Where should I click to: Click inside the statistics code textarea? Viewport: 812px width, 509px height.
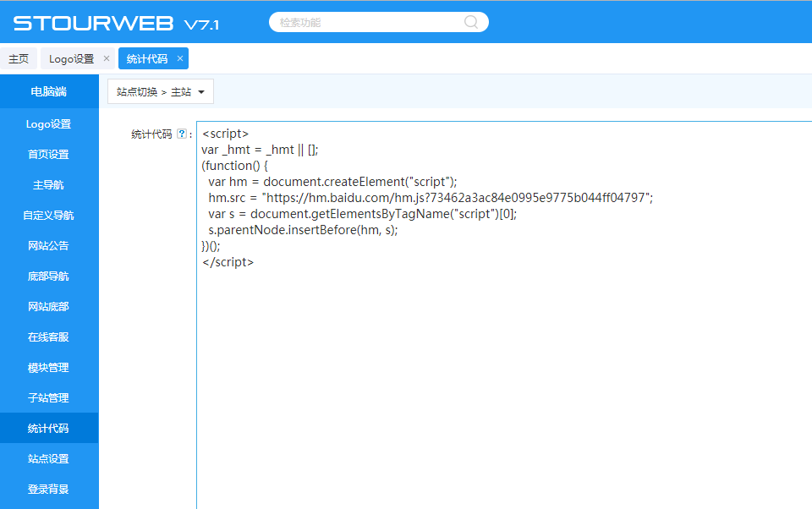point(503,380)
